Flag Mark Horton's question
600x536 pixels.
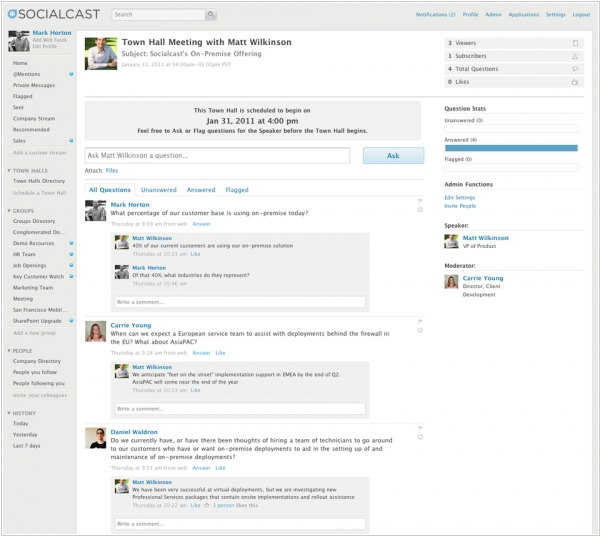(x=420, y=201)
